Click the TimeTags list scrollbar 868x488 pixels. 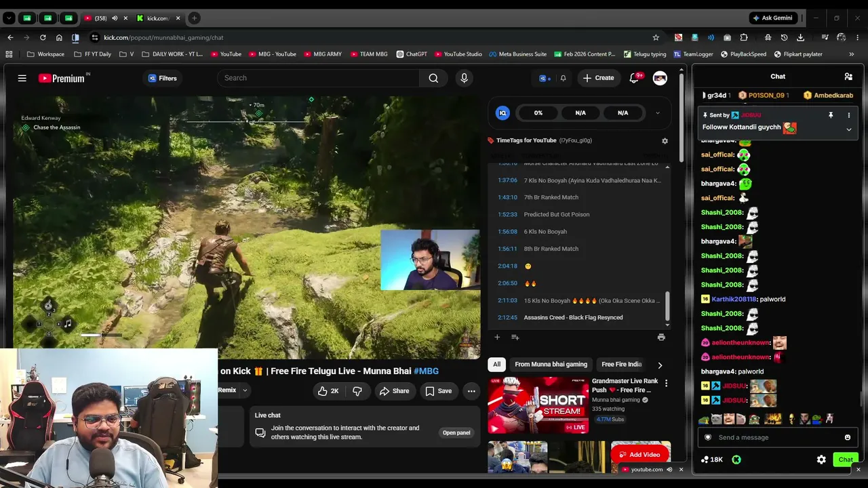(667, 306)
